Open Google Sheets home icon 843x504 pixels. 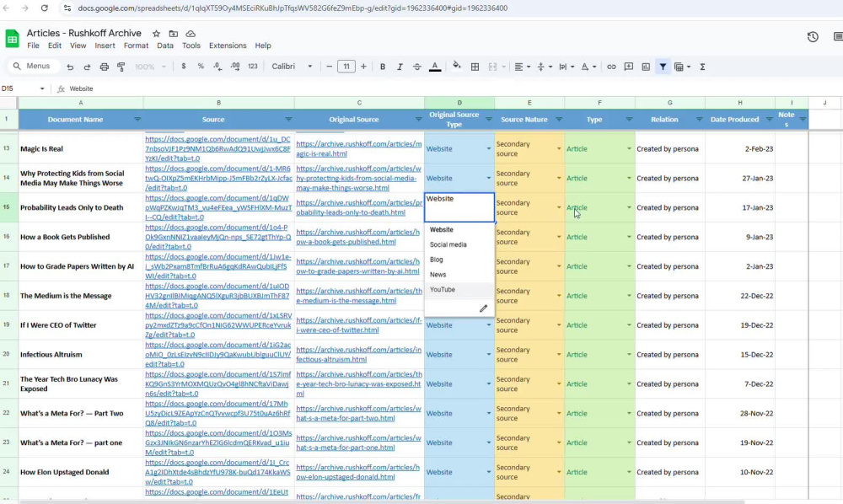[x=12, y=39]
